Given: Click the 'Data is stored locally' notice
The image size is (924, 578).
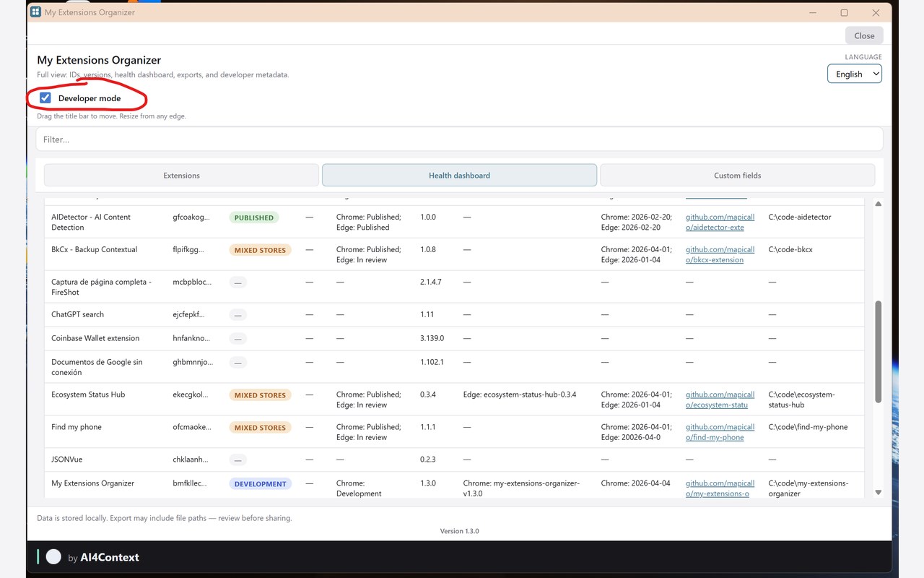Looking at the screenshot, I should pyautogui.click(x=165, y=518).
